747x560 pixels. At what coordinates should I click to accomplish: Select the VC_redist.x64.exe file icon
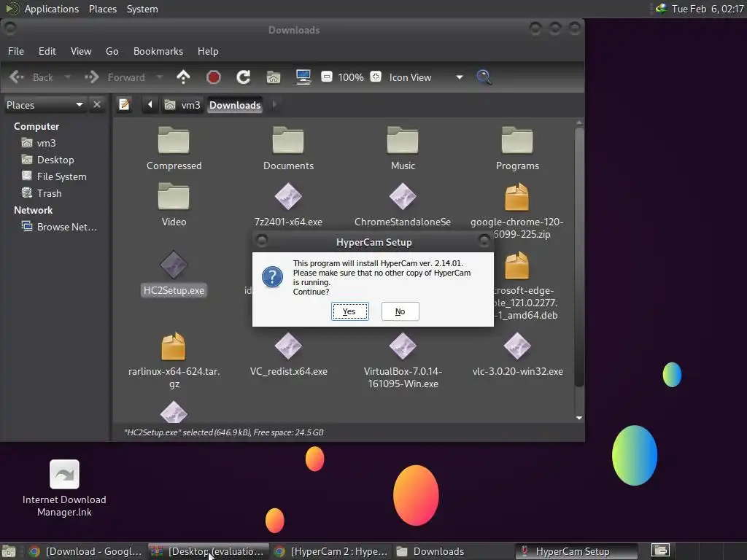pos(288,346)
